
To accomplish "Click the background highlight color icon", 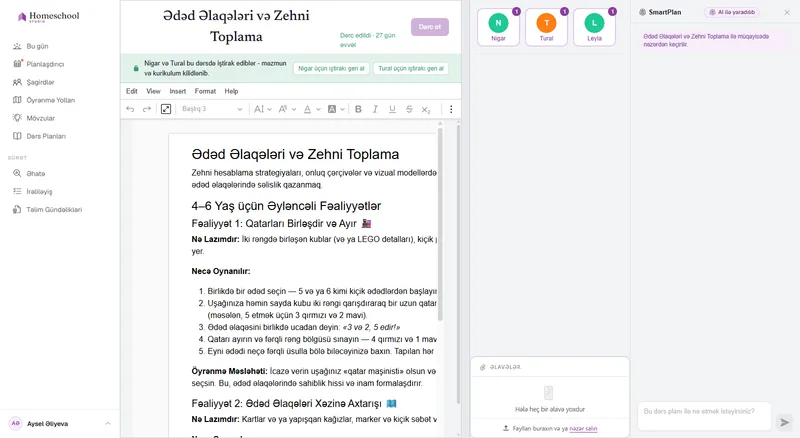I will click(332, 109).
